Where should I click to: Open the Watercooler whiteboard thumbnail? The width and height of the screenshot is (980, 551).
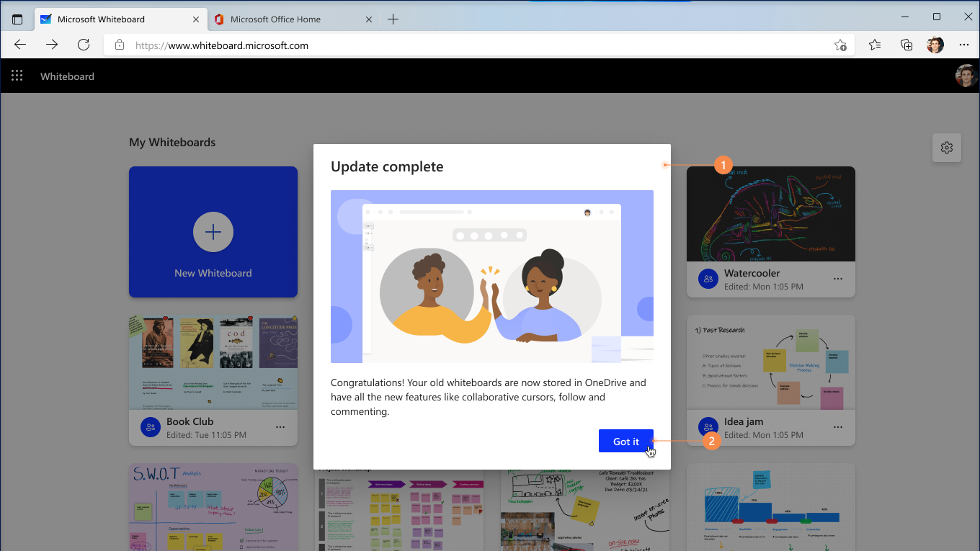(770, 214)
